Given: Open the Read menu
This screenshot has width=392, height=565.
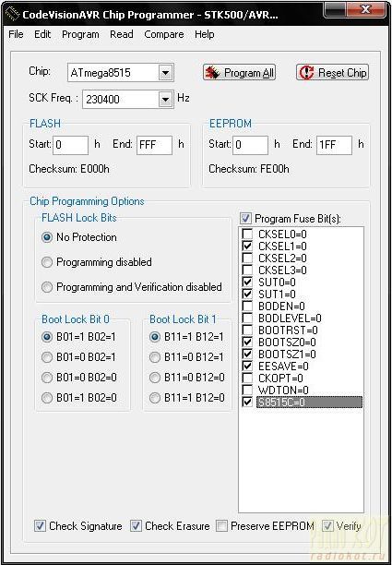Looking at the screenshot, I should [122, 34].
